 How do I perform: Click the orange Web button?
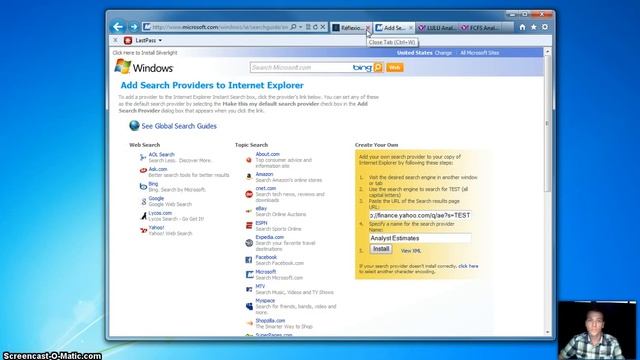tap(394, 67)
